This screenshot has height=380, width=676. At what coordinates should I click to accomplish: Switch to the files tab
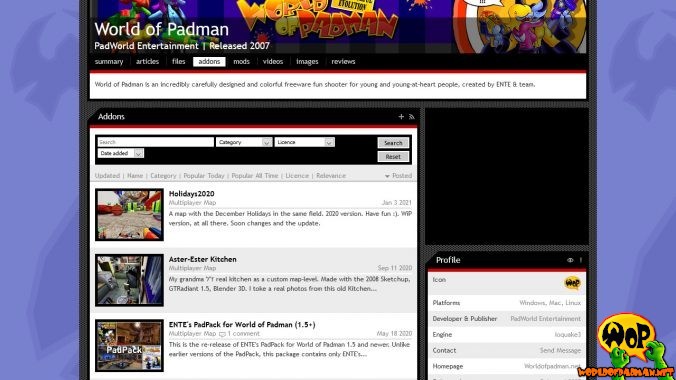pos(178,62)
